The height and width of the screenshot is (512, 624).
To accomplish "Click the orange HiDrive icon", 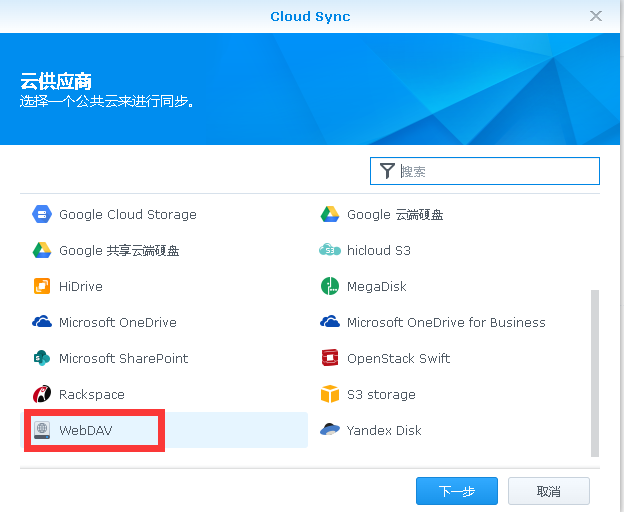I will [42, 286].
